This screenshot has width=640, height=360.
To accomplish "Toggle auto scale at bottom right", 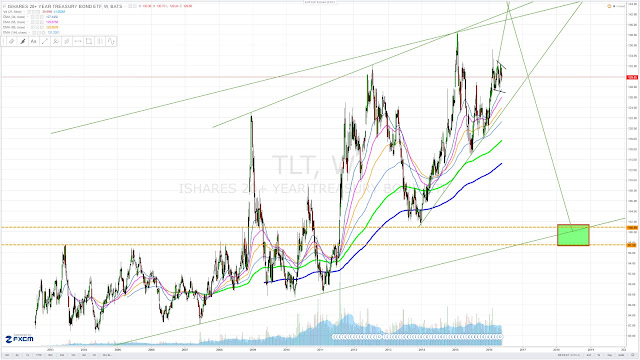I will coord(620,355).
